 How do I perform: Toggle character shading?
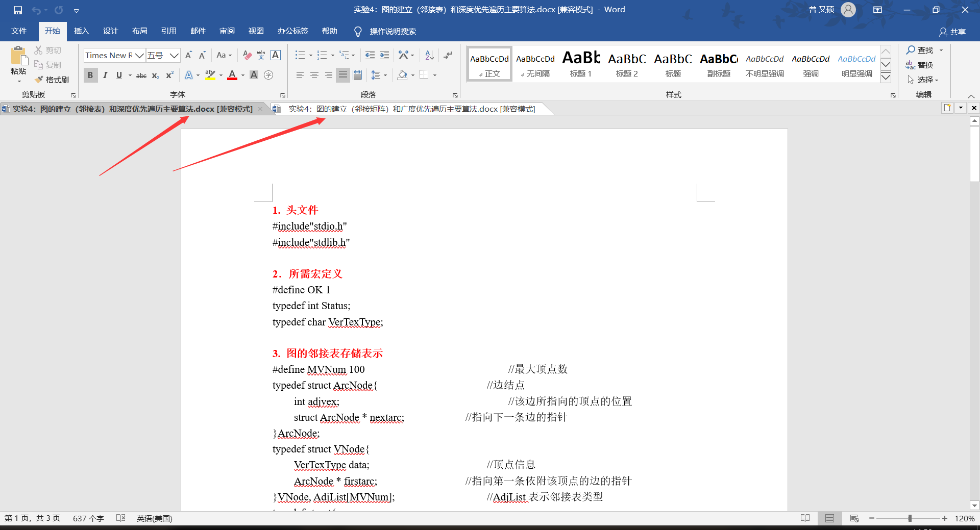254,75
